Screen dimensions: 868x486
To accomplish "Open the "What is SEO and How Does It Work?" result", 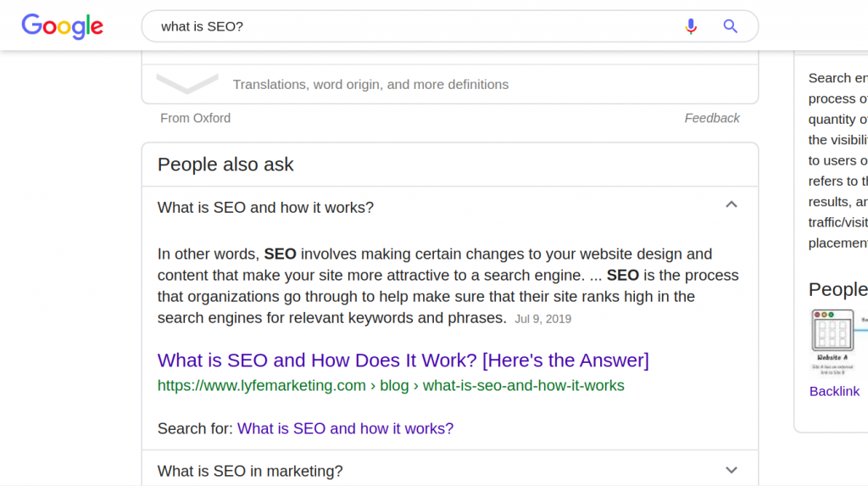I will pyautogui.click(x=403, y=360).
